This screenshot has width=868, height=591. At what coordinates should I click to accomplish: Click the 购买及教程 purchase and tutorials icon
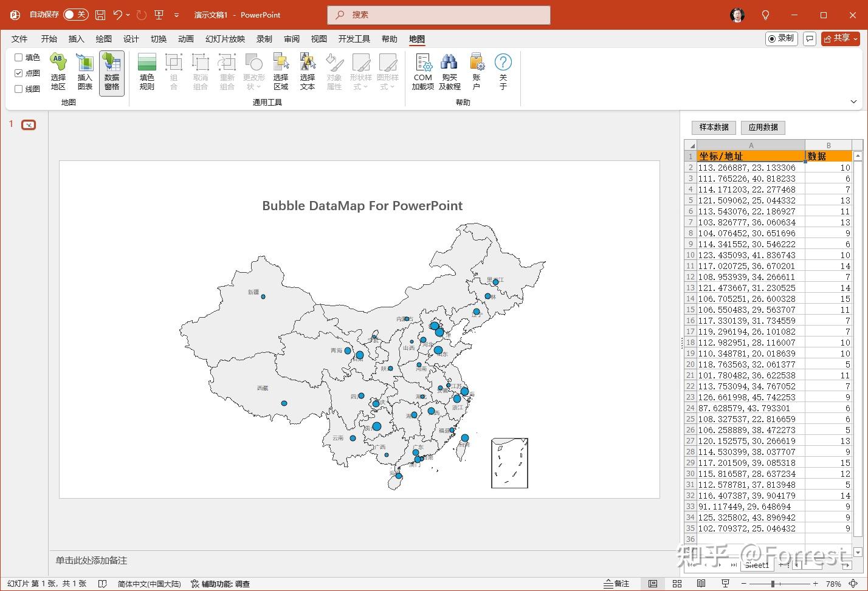[449, 72]
